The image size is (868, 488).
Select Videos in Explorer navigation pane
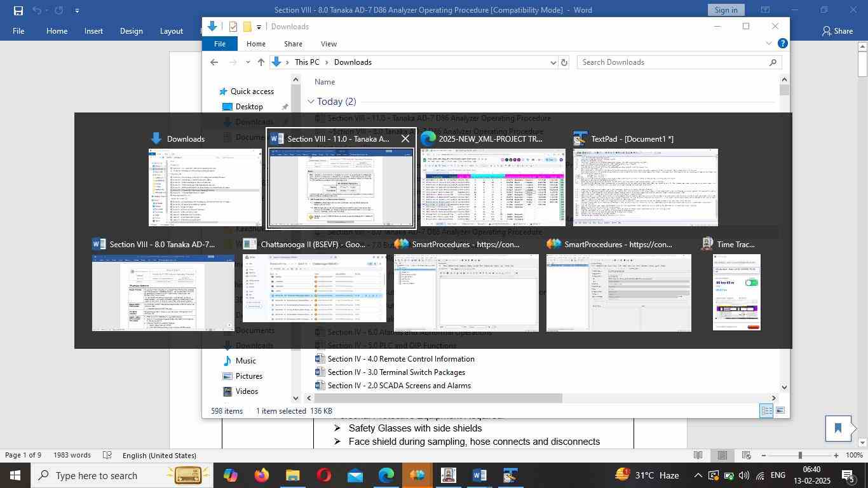pyautogui.click(x=247, y=391)
